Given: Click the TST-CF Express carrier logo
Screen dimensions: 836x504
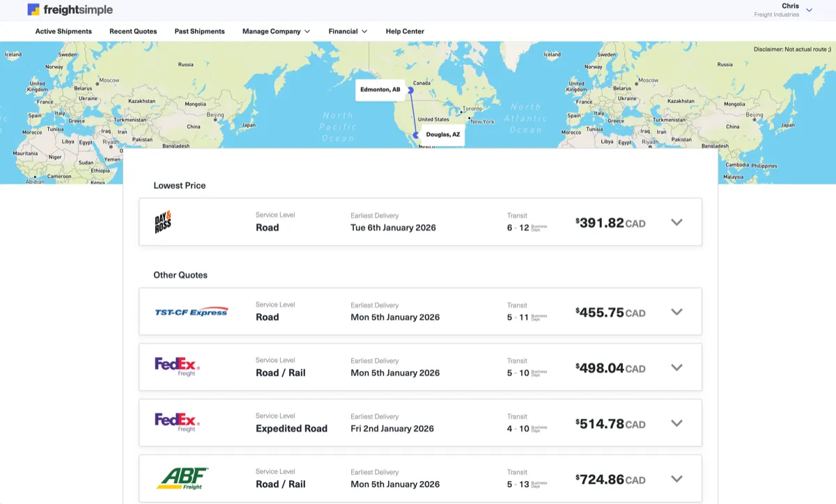Looking at the screenshot, I should pyautogui.click(x=191, y=312).
